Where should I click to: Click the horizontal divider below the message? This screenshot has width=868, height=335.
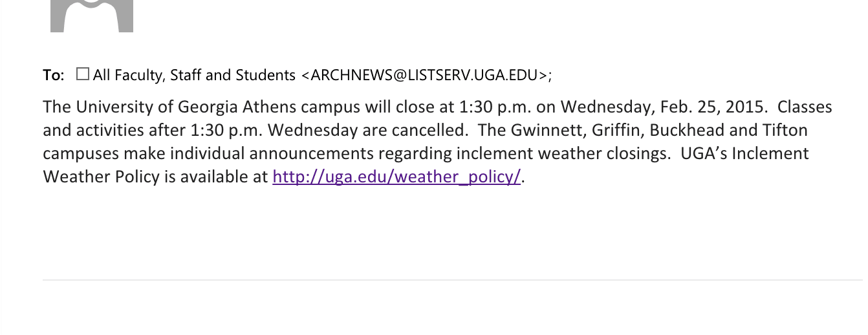pyautogui.click(x=453, y=280)
